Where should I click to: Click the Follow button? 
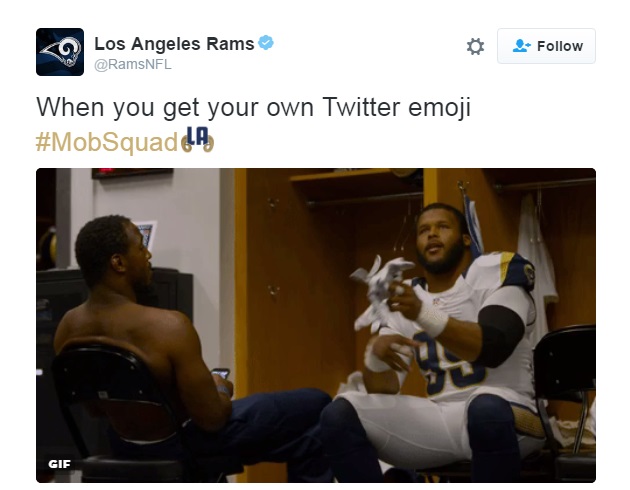click(546, 46)
